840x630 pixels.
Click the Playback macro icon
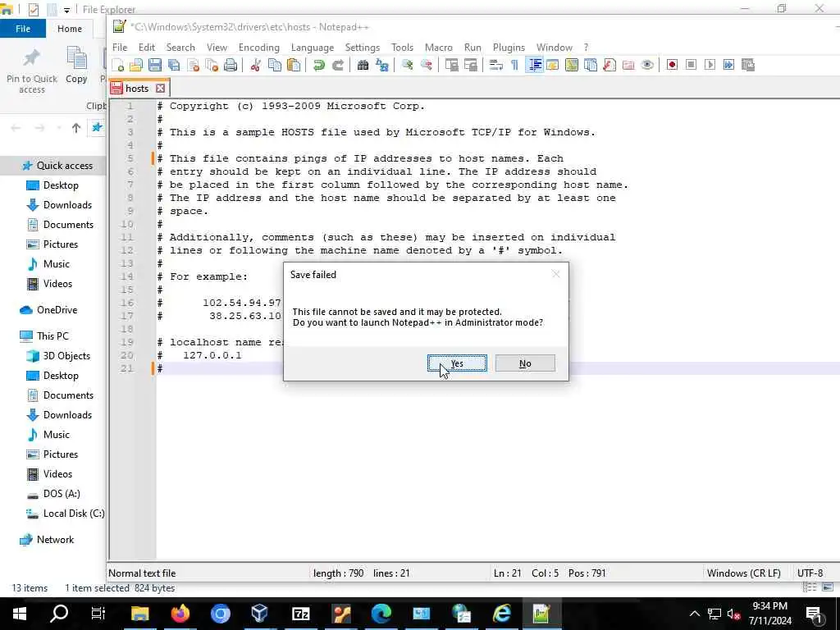click(710, 66)
